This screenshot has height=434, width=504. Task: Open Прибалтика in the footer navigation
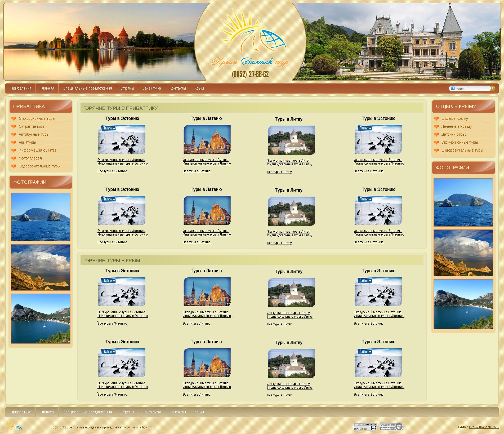21,412
